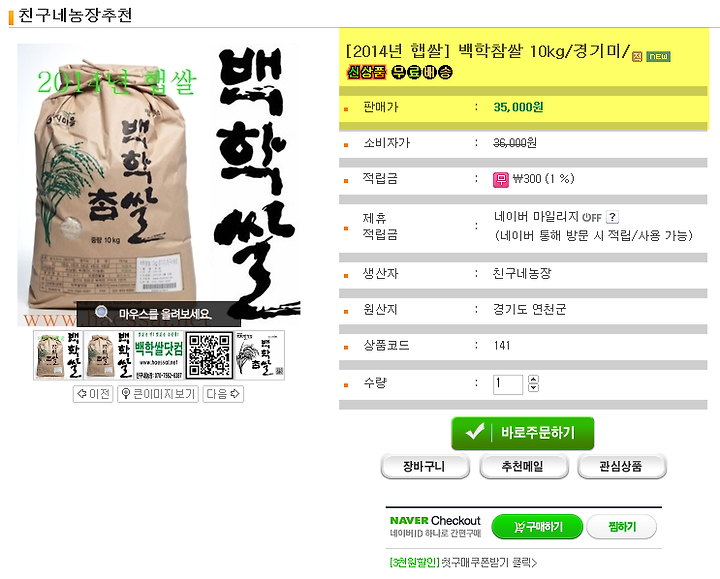
Task: Click the 다음 next image button
Action: point(223,394)
